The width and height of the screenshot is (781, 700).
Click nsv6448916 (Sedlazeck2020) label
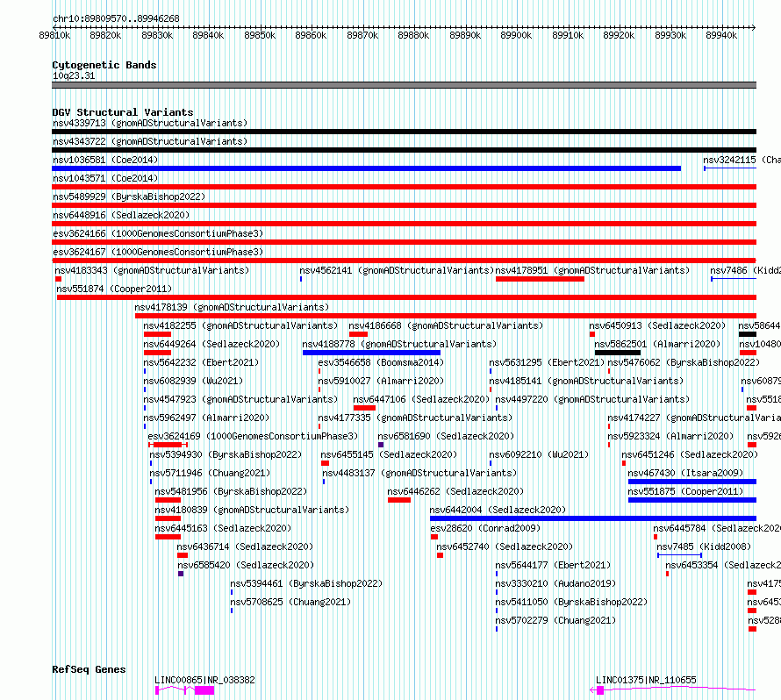coord(121,215)
